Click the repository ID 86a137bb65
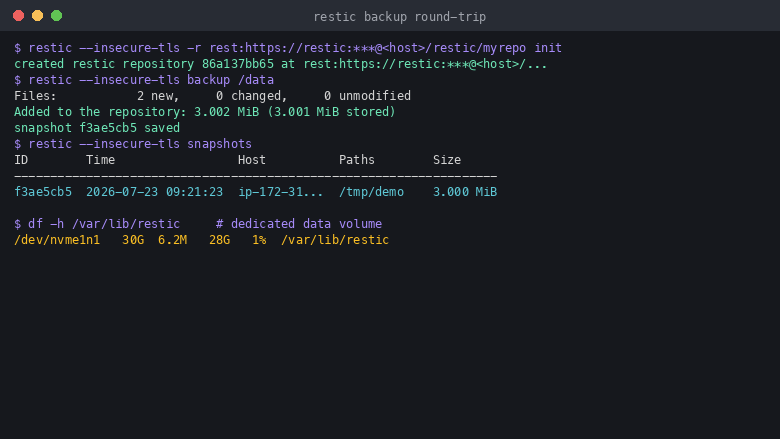Viewport: 780px width, 439px height. pos(238,64)
